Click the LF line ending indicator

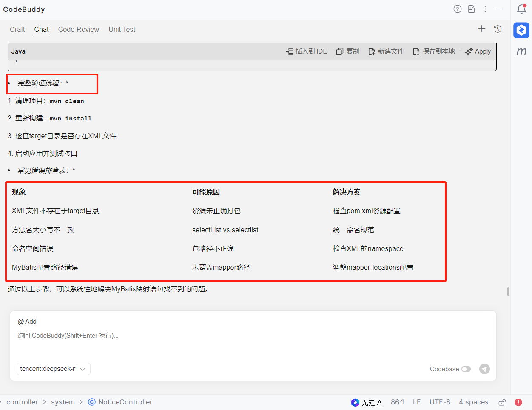coord(417,402)
